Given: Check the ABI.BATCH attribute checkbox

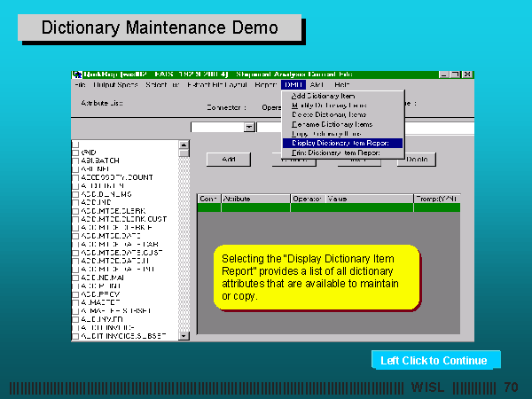Looking at the screenshot, I should 75,160.
